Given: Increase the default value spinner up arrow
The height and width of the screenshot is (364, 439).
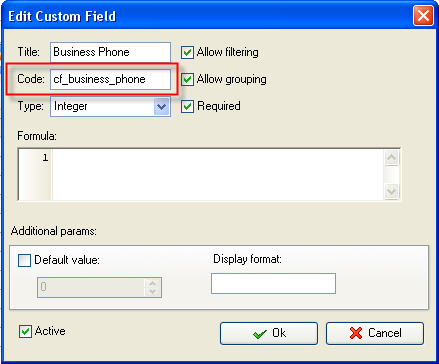Looking at the screenshot, I should pyautogui.click(x=153, y=283).
